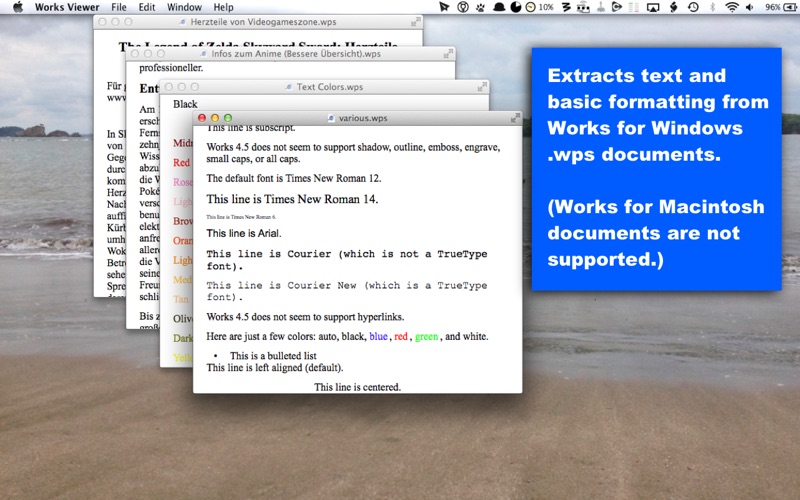The width and height of the screenshot is (800, 500).
Task: Open the Works Viewer application menu
Action: click(67, 7)
